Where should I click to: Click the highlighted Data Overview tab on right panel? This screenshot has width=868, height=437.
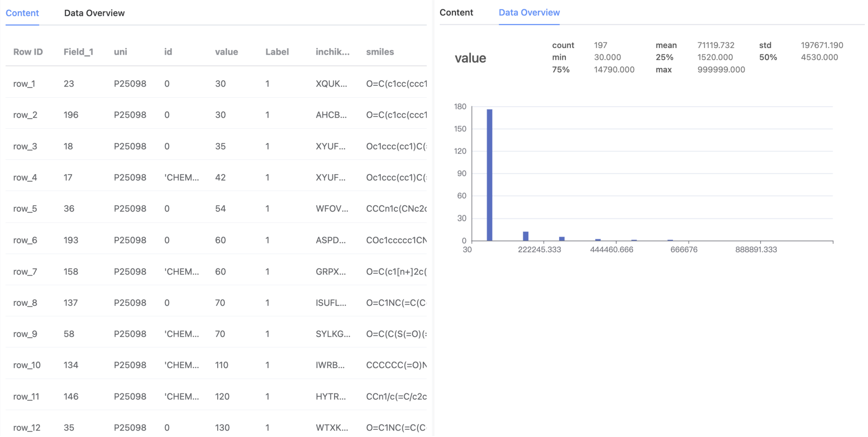529,12
